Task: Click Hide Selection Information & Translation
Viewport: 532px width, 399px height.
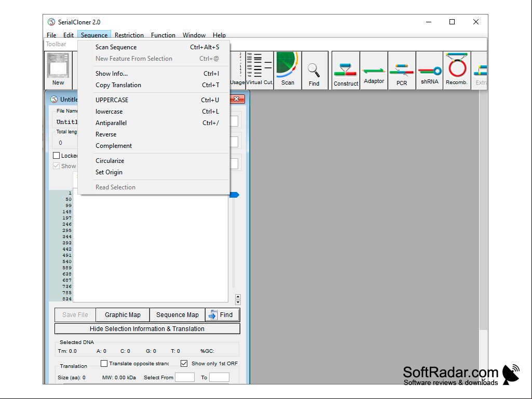Action: [147, 329]
